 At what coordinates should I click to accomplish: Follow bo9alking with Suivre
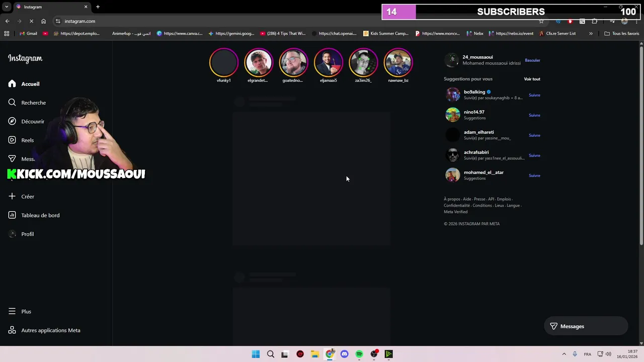[534, 95]
